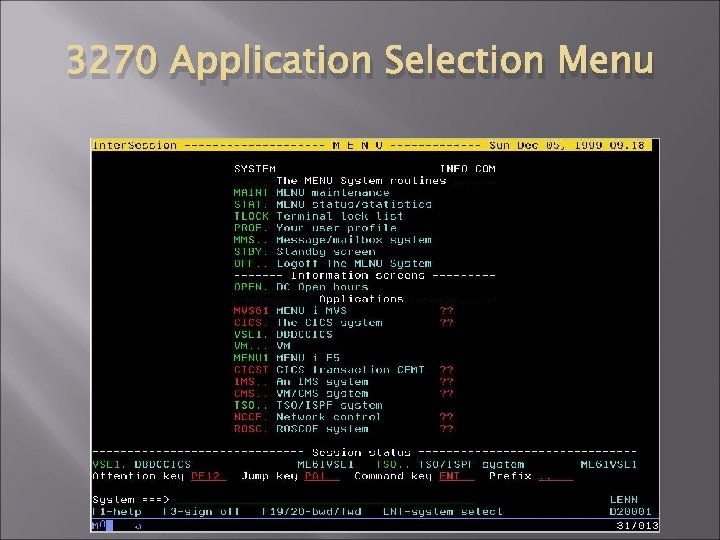Click the Prefix field
Viewport: 720px width, 540px height.
click(556, 476)
